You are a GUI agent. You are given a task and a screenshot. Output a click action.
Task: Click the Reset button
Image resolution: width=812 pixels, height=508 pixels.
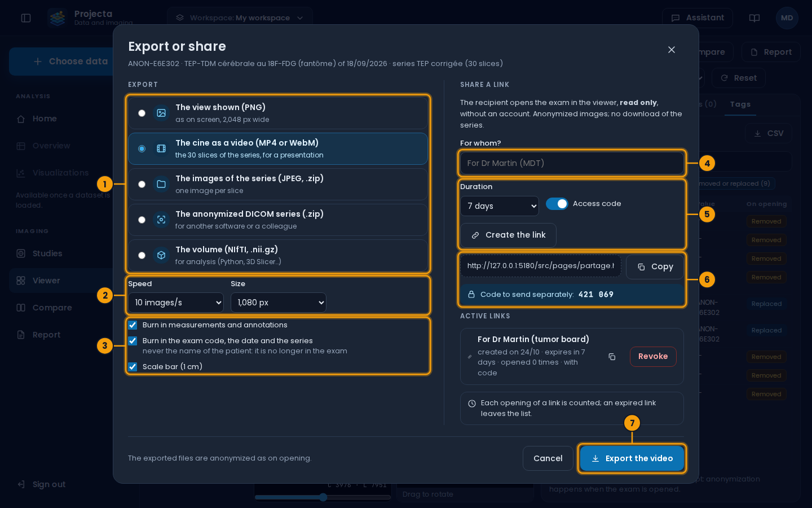click(x=738, y=78)
